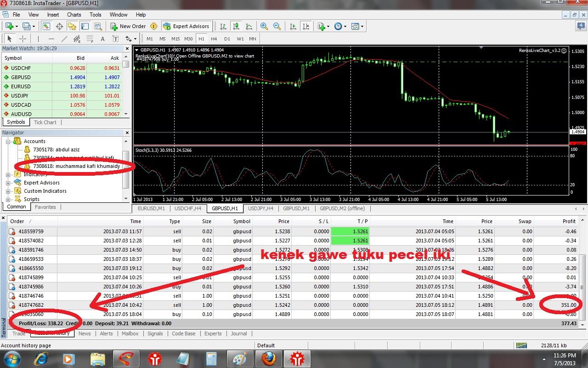Switch chart to line chart icon
Screen dimensions: 588x368
249,26
